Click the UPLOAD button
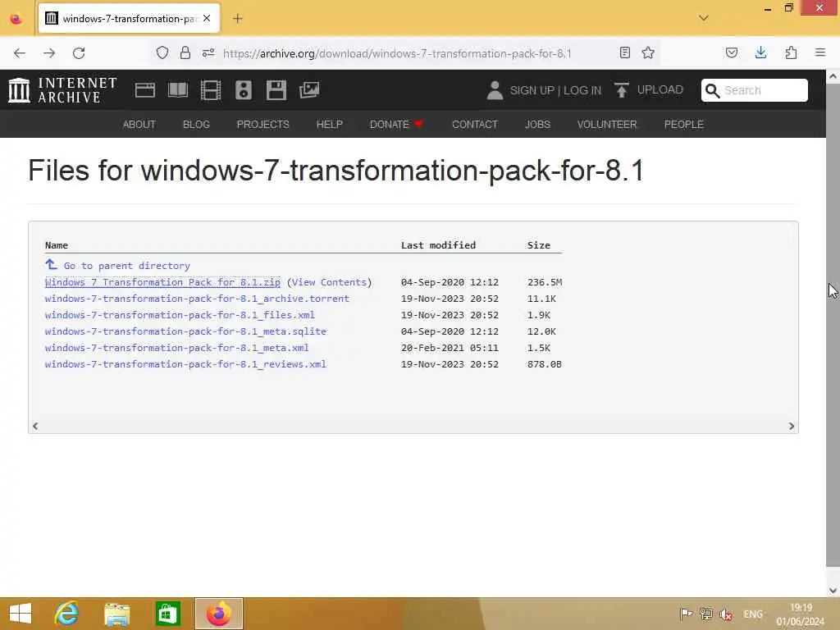The image size is (840, 630). [649, 90]
